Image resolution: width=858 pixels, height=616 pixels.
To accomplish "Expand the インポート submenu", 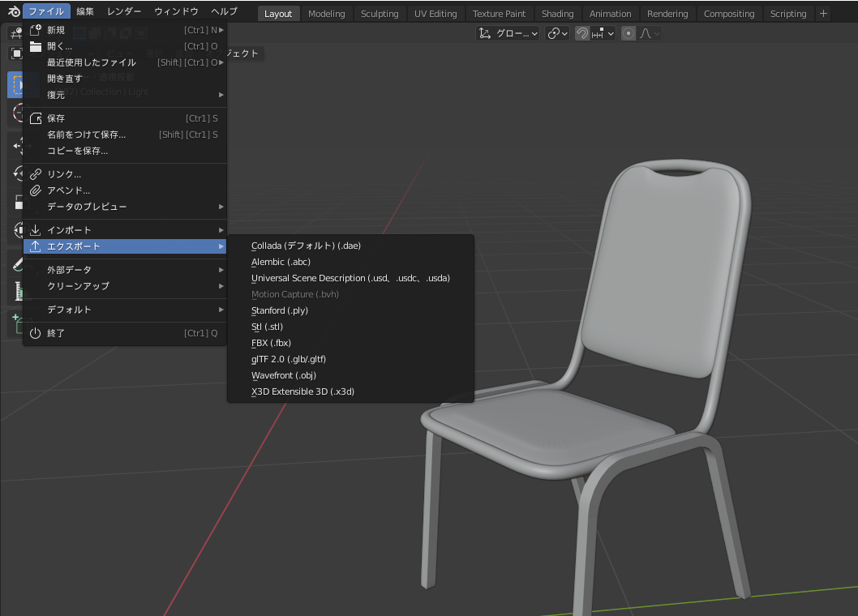I will click(x=125, y=229).
